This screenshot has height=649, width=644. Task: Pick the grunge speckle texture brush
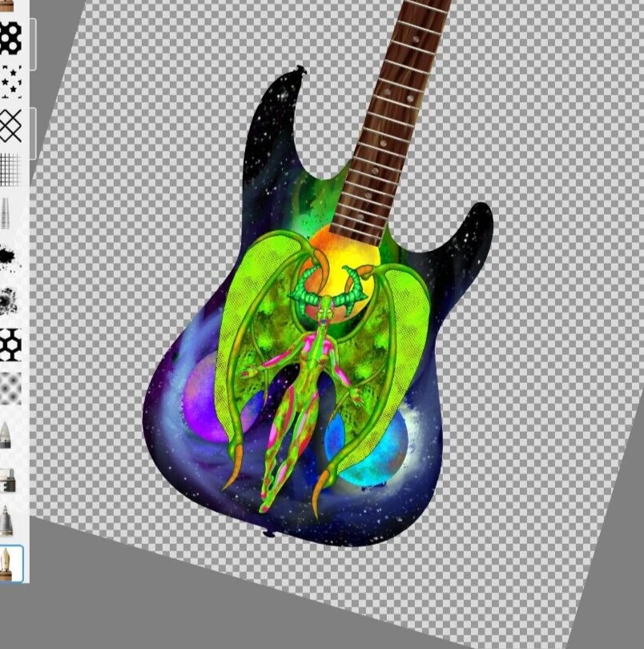[x=10, y=301]
